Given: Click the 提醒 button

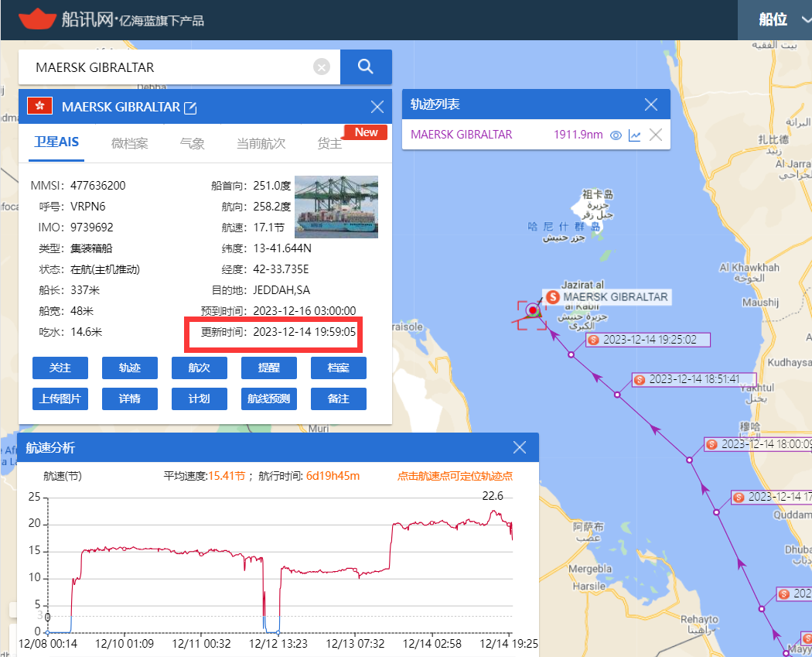Looking at the screenshot, I should pyautogui.click(x=269, y=368).
